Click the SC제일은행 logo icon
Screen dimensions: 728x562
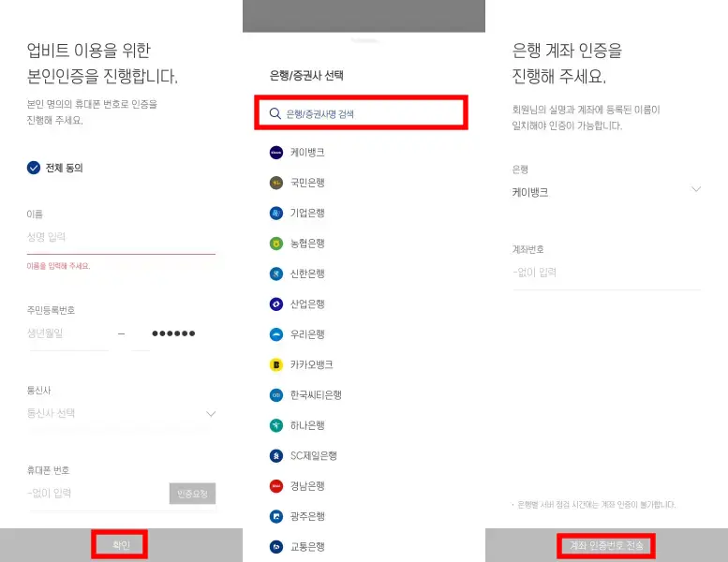[276, 456]
